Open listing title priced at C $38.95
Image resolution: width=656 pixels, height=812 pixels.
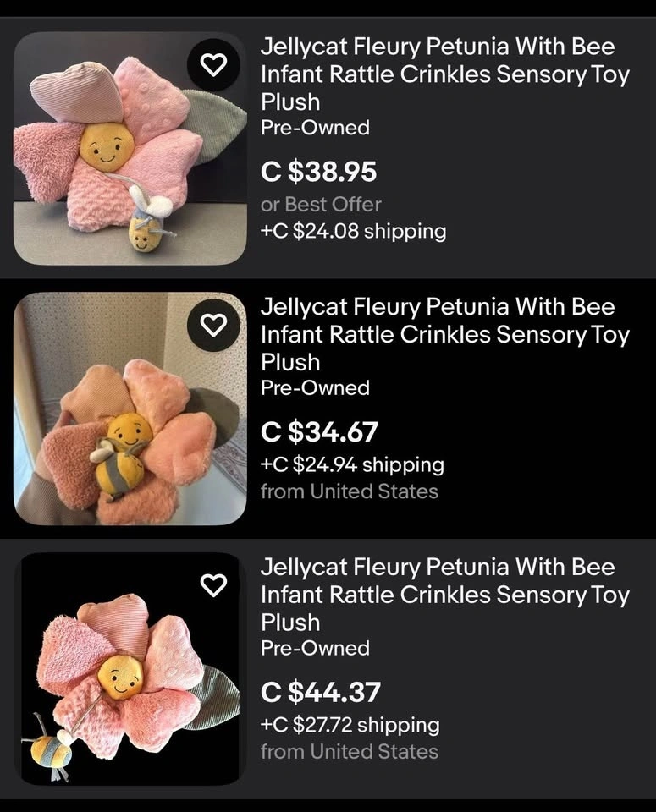444,74
